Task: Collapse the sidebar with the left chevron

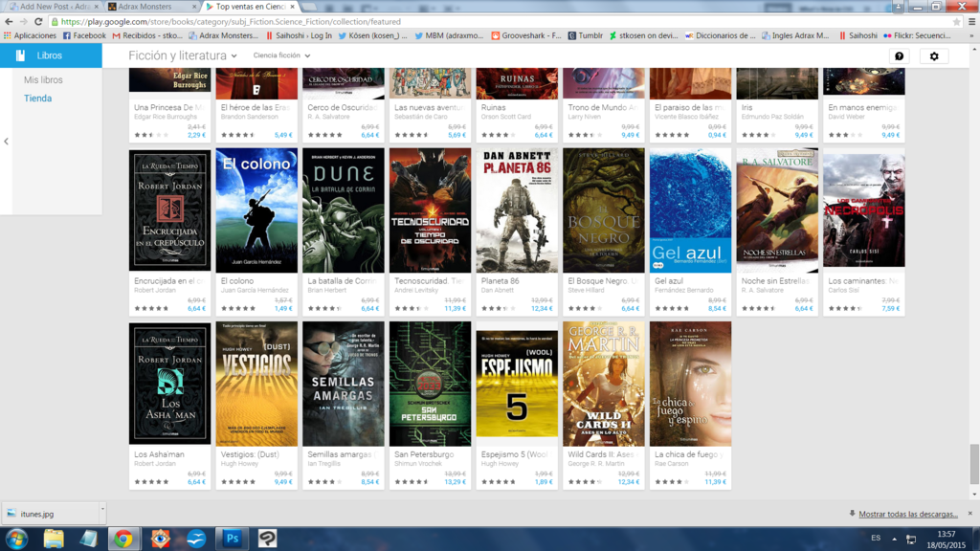Action: 7,142
